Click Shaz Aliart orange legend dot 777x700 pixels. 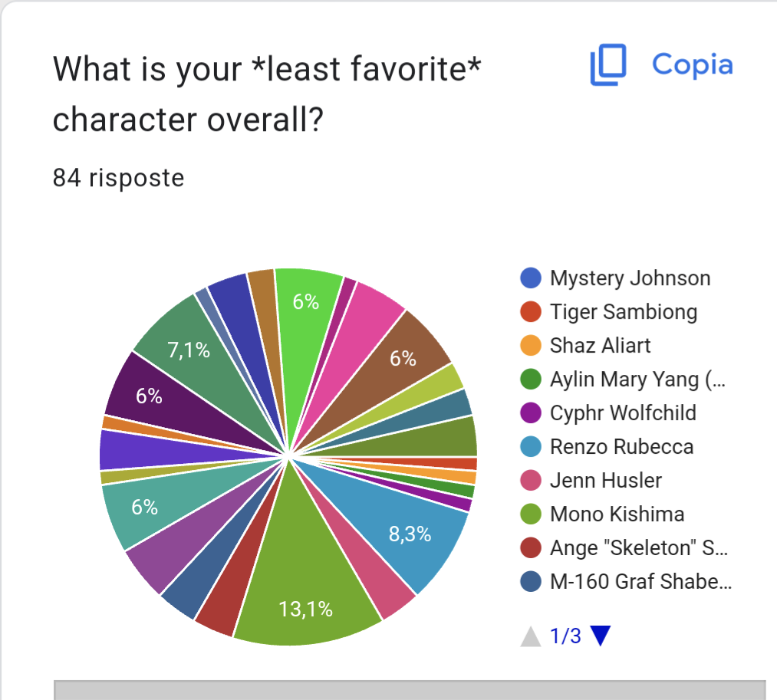531,345
